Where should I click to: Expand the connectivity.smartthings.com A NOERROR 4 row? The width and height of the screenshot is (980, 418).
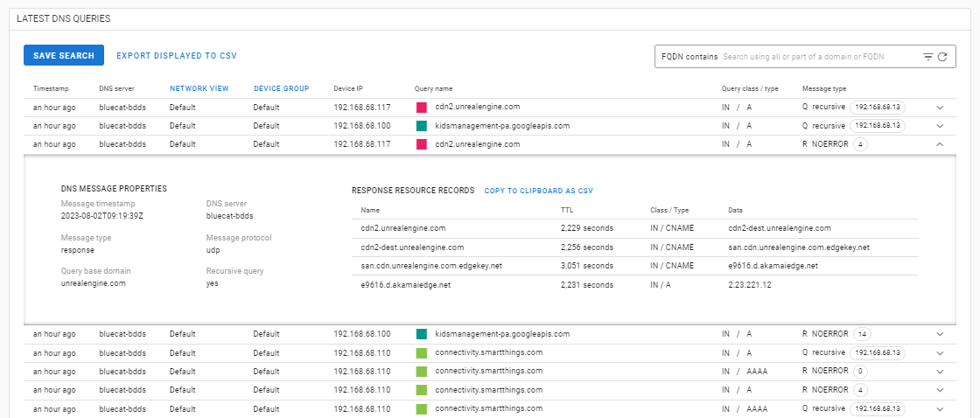pyautogui.click(x=940, y=391)
